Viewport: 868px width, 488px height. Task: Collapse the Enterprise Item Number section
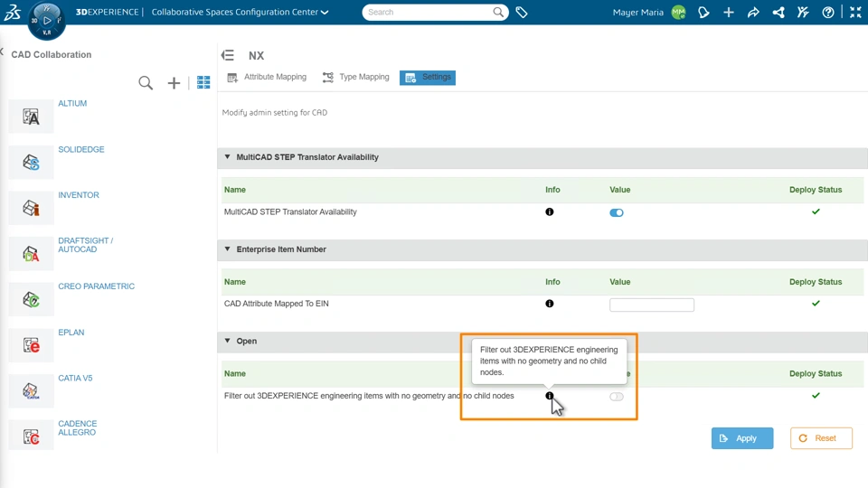point(228,249)
